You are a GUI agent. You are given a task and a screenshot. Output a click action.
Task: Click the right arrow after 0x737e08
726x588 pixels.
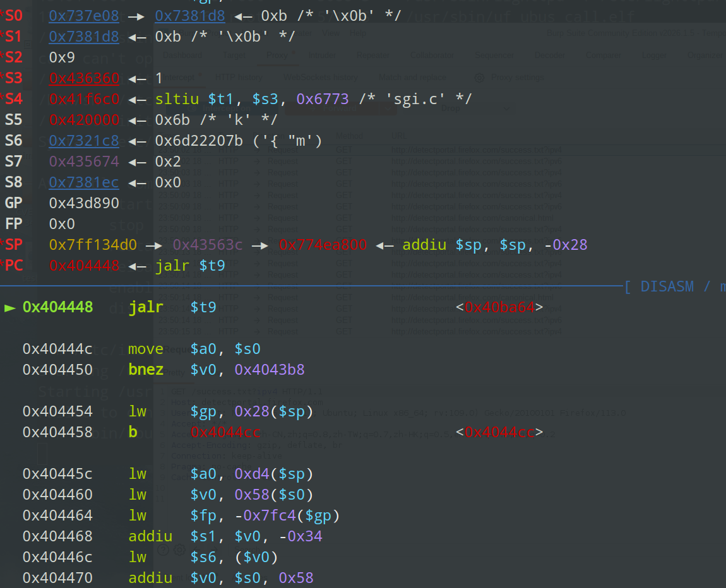pyautogui.click(x=137, y=15)
